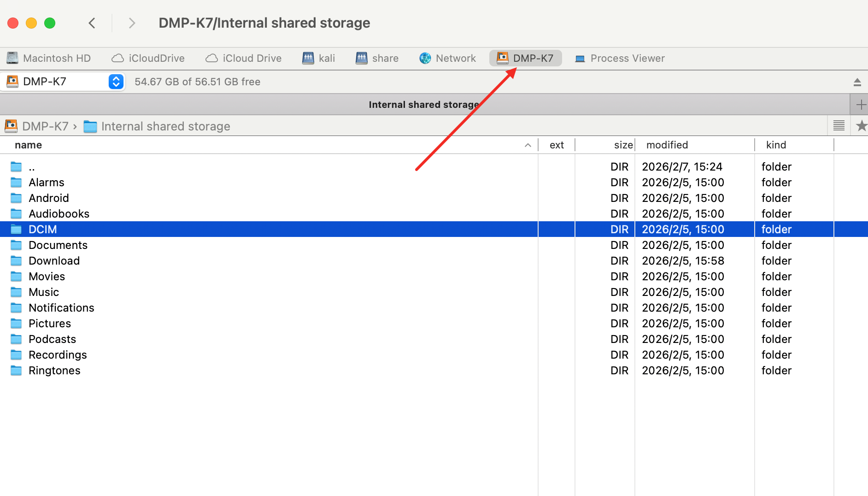
Task: Click the Pictures folder icon
Action: [x=17, y=324]
